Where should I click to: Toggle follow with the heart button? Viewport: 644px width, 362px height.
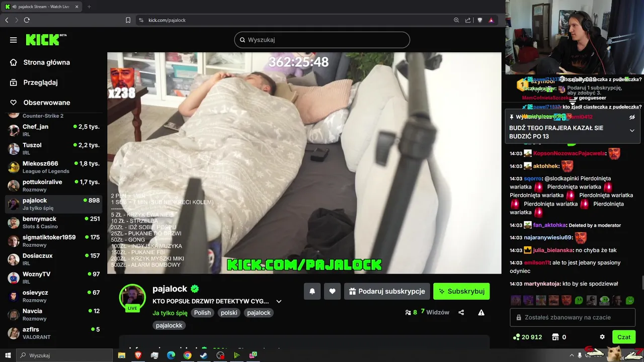point(332,291)
